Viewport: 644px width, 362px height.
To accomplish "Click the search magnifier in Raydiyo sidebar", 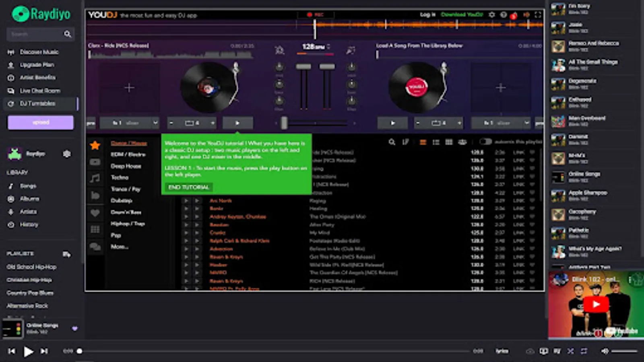I will tap(68, 34).
